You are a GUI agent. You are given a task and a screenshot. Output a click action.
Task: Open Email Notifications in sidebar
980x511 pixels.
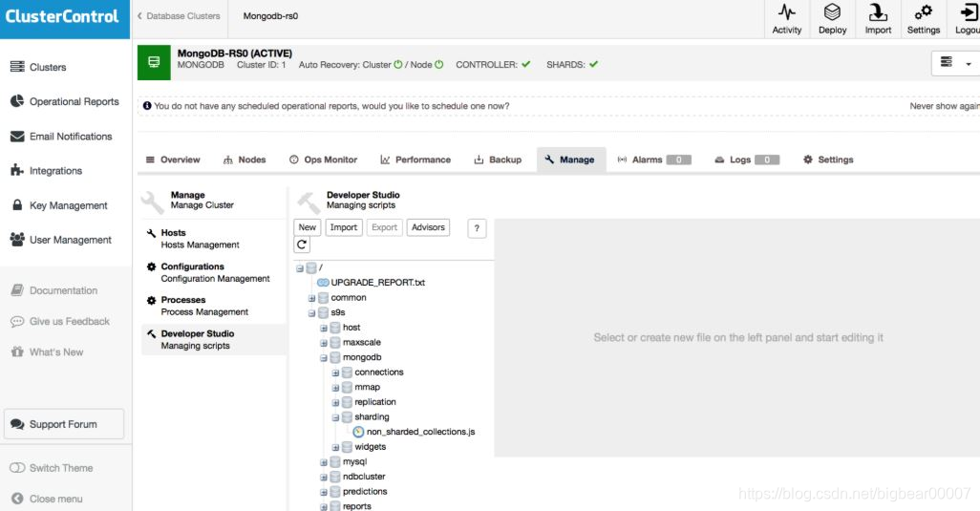pyautogui.click(x=61, y=137)
